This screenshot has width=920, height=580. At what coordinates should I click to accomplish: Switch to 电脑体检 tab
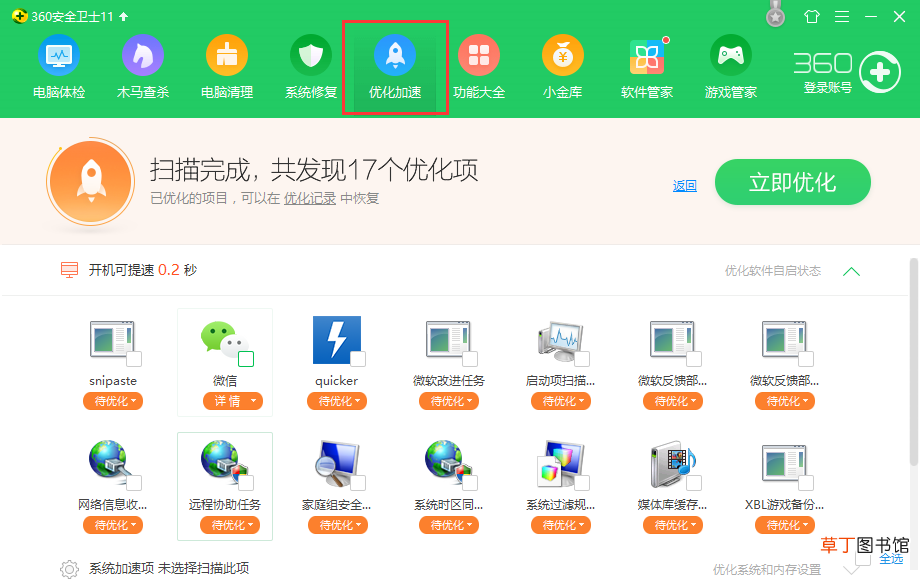(x=59, y=66)
